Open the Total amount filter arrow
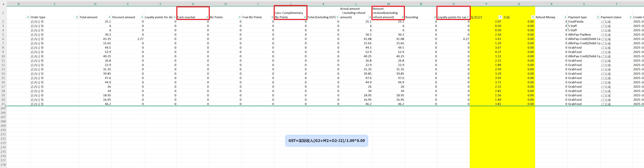This screenshot has width=644, height=168. 109,17
